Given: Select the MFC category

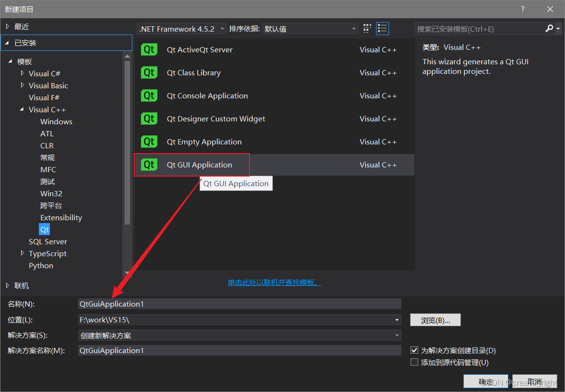Looking at the screenshot, I should pos(48,169).
